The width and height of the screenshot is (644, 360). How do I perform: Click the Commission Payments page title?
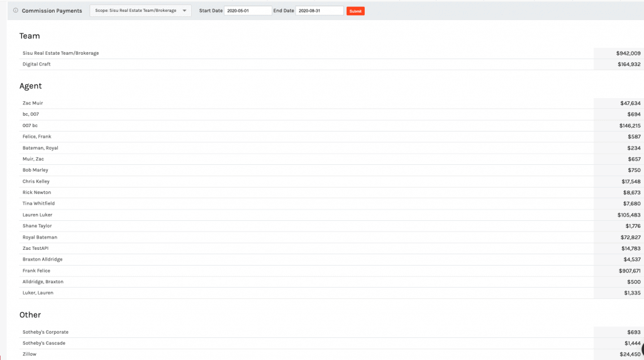click(x=52, y=11)
